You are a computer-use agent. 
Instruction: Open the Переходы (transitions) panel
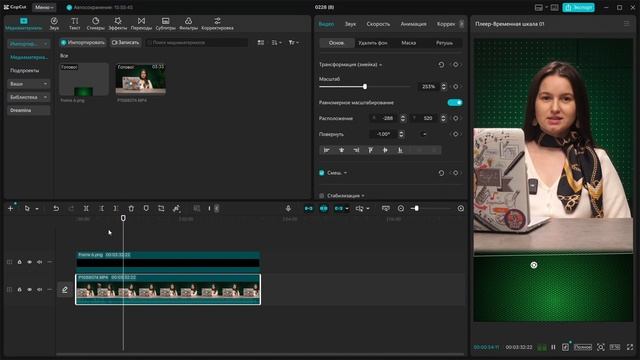[x=141, y=24]
